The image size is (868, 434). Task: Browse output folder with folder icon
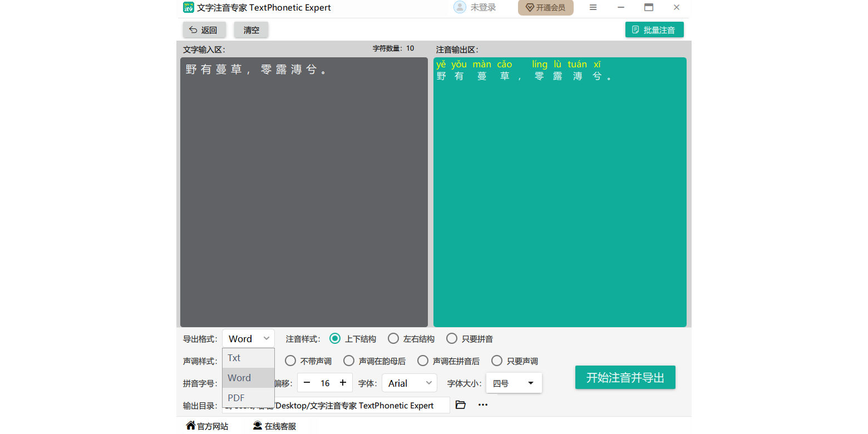[460, 405]
